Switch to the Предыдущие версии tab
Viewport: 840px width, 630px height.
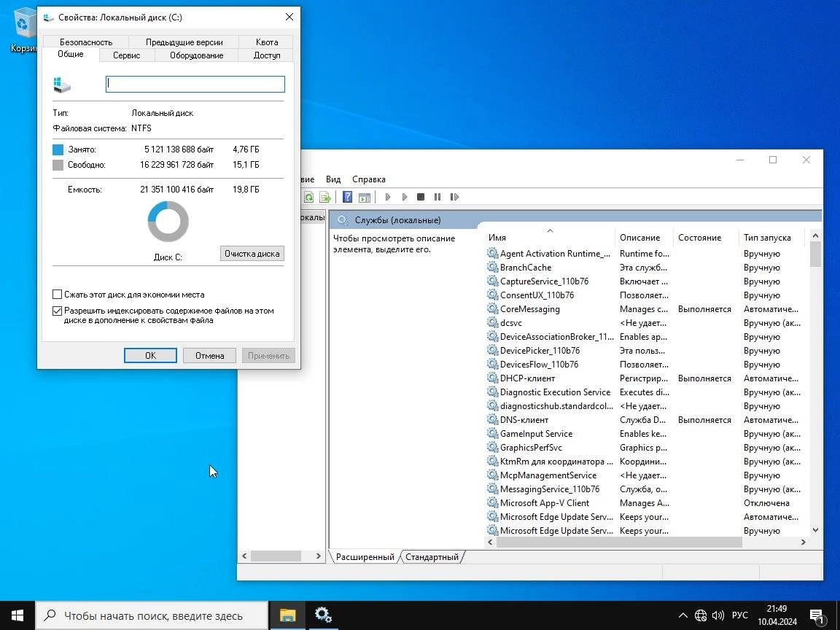click(x=184, y=42)
